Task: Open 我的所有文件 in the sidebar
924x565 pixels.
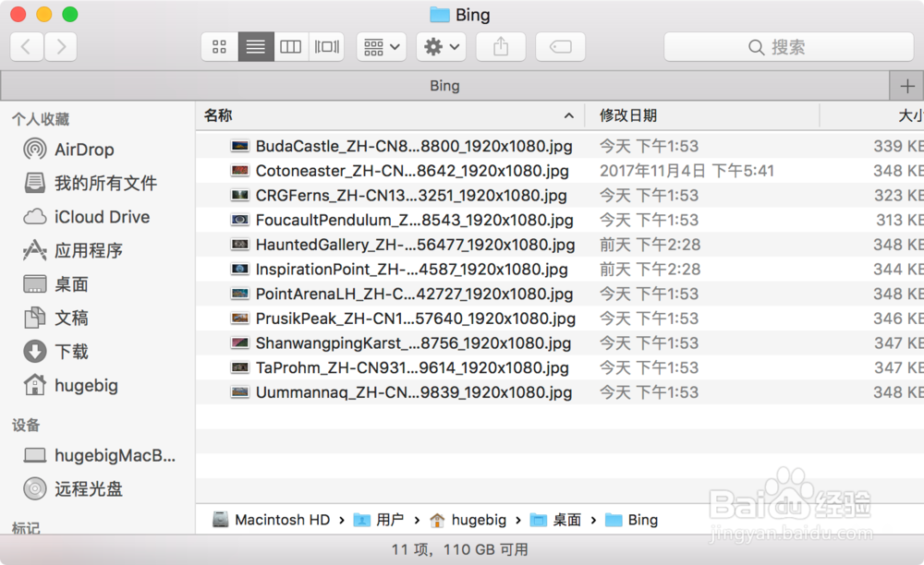Action: [x=91, y=183]
